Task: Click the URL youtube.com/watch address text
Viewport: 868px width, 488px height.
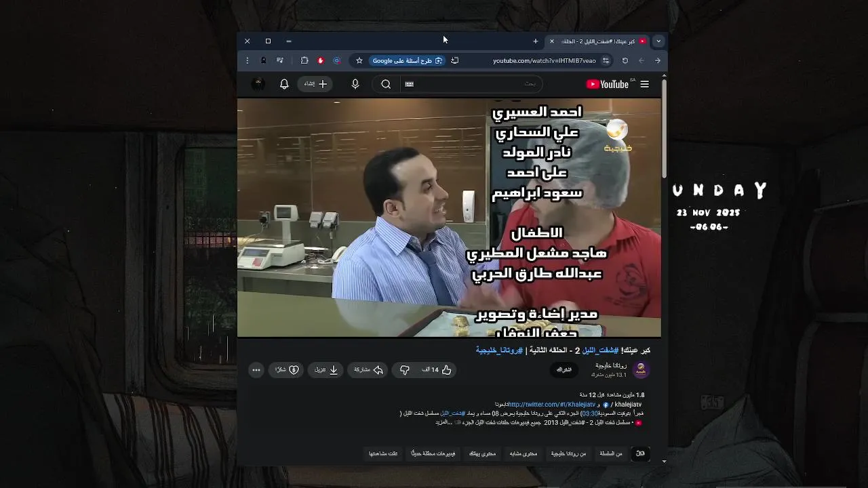Action: coord(545,60)
